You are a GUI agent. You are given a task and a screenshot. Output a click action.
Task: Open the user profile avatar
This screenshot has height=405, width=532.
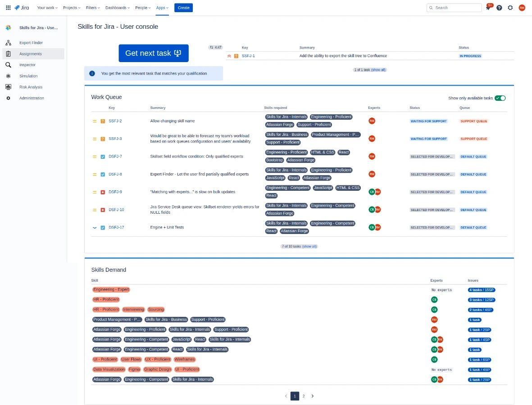point(522,8)
